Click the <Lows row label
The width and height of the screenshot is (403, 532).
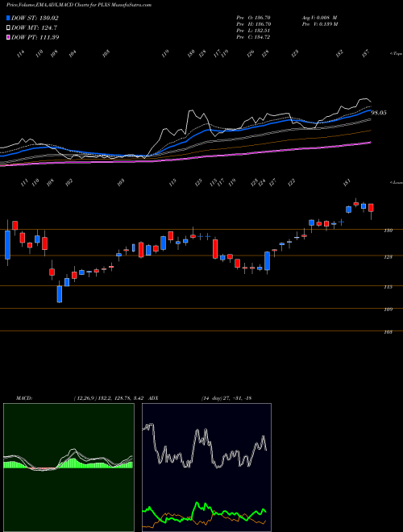pos(396,182)
